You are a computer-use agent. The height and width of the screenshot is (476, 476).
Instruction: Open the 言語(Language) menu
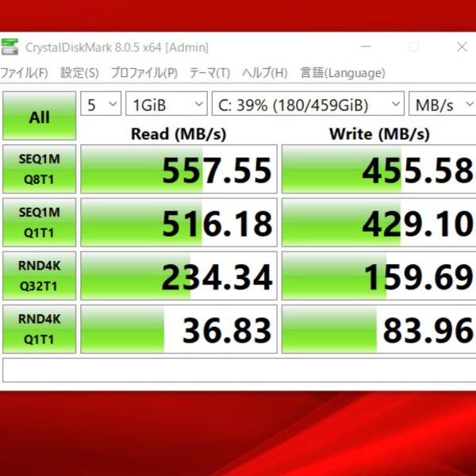[x=343, y=73]
